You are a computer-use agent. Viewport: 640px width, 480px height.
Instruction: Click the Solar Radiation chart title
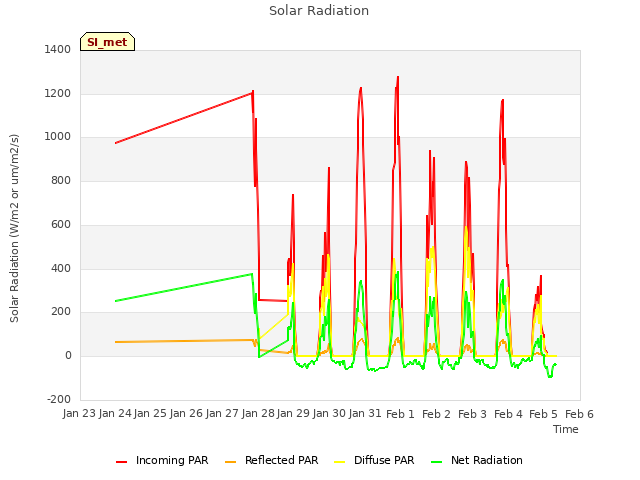319,11
